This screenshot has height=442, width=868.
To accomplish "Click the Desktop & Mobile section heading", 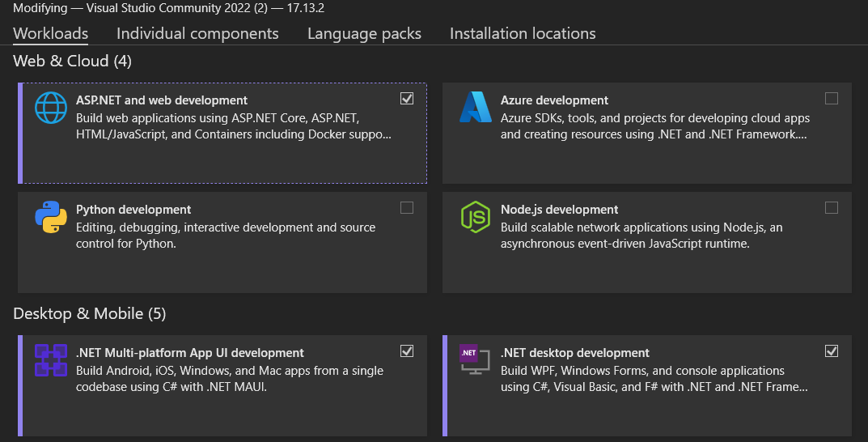I will [x=89, y=313].
